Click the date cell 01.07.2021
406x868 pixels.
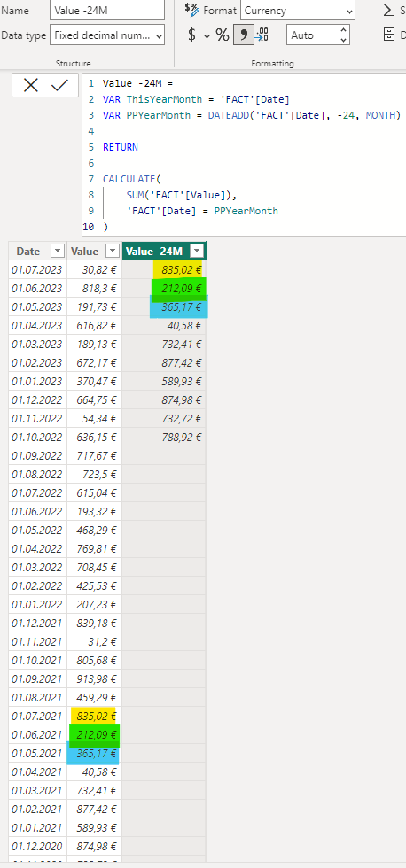click(37, 716)
